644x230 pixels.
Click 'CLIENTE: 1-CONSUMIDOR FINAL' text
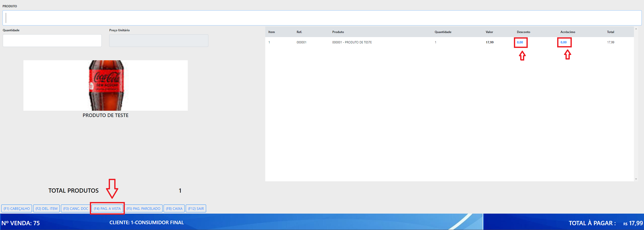point(146,222)
